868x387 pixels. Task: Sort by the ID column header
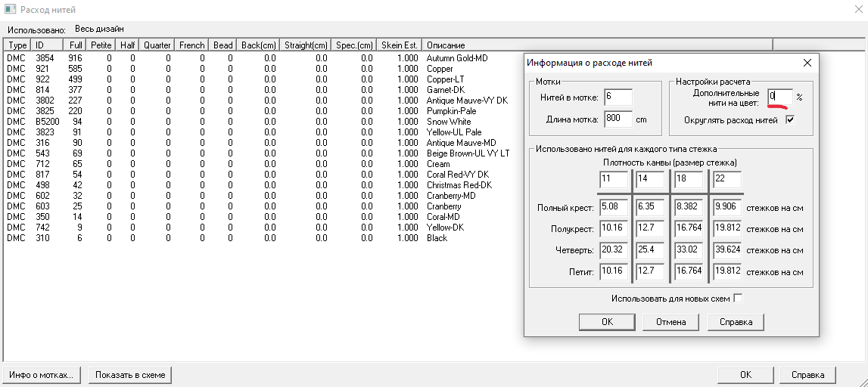46,45
